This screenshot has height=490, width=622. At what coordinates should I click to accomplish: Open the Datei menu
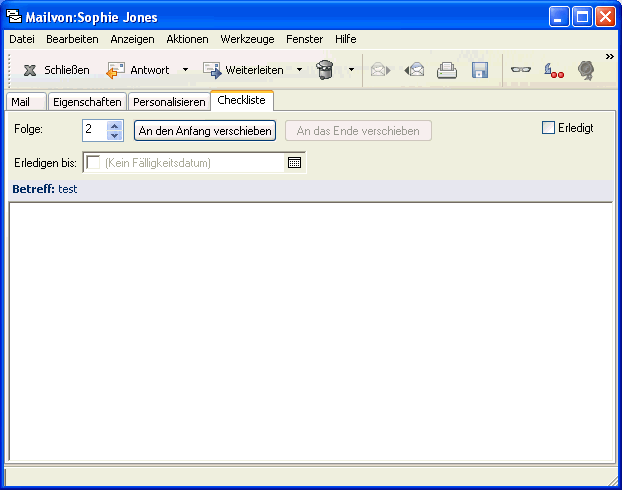coord(22,39)
